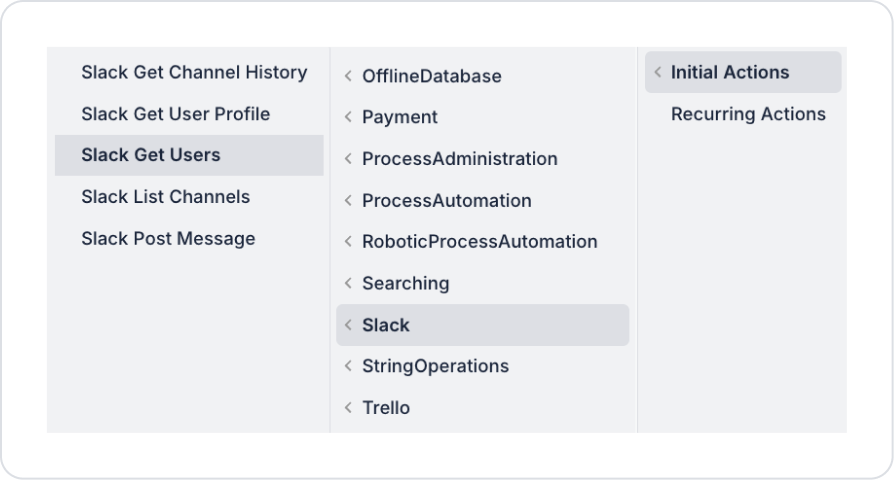Viewport: 894px width, 480px height.
Task: Open ProcessAutomation submenu
Action: [x=447, y=200]
